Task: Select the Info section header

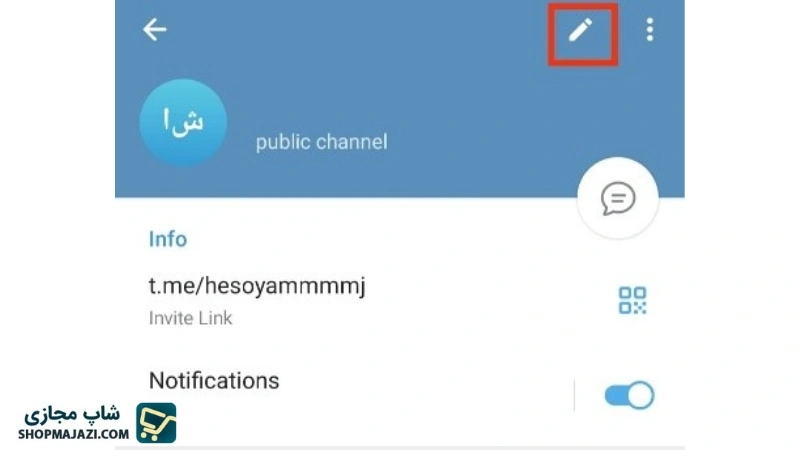Action: pyautogui.click(x=168, y=239)
